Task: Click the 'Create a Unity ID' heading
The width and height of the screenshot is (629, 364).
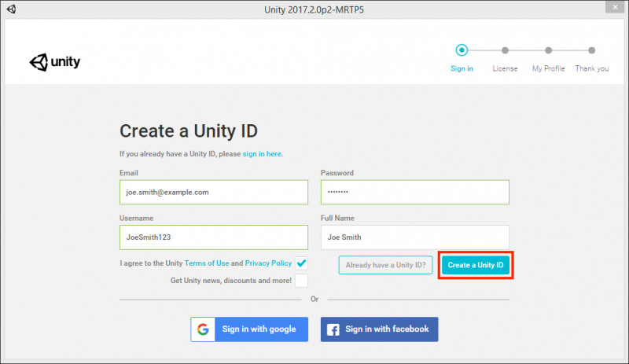Action: (189, 131)
